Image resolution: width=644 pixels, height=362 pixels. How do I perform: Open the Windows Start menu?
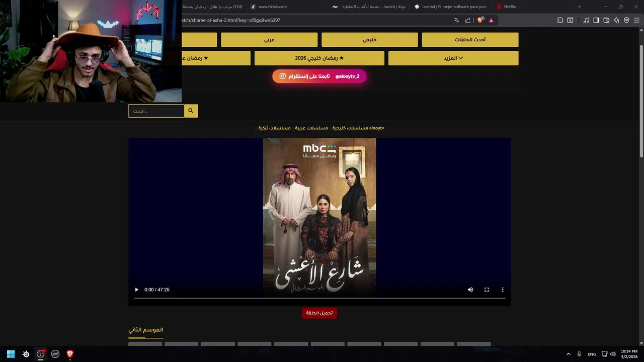11,354
